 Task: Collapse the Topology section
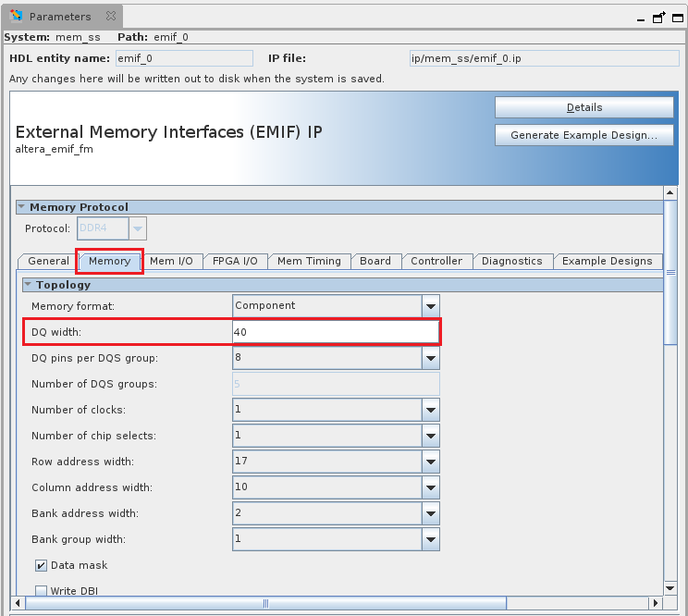[28, 285]
